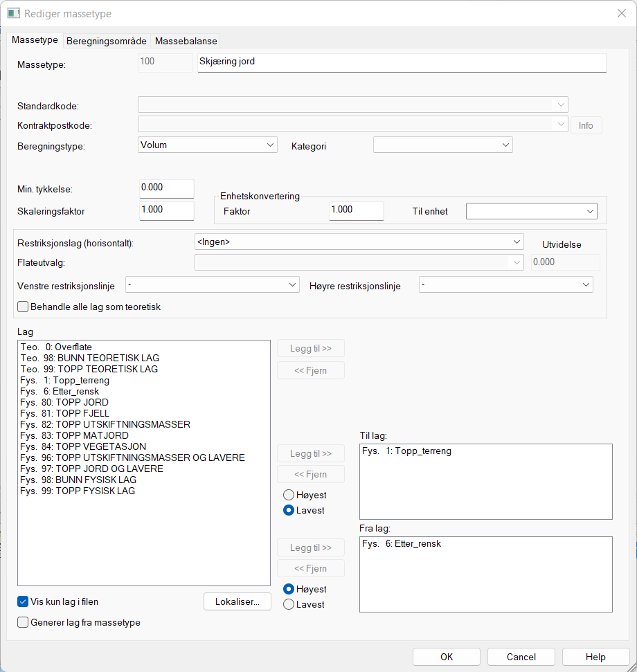Switch to the Beregningsområde tab
Image resolution: width=637 pixels, height=672 pixels.
tap(106, 40)
